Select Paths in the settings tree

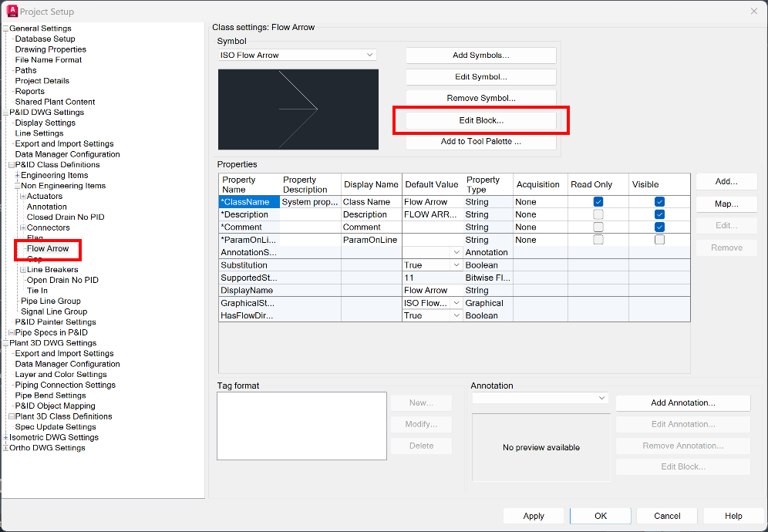pos(25,70)
